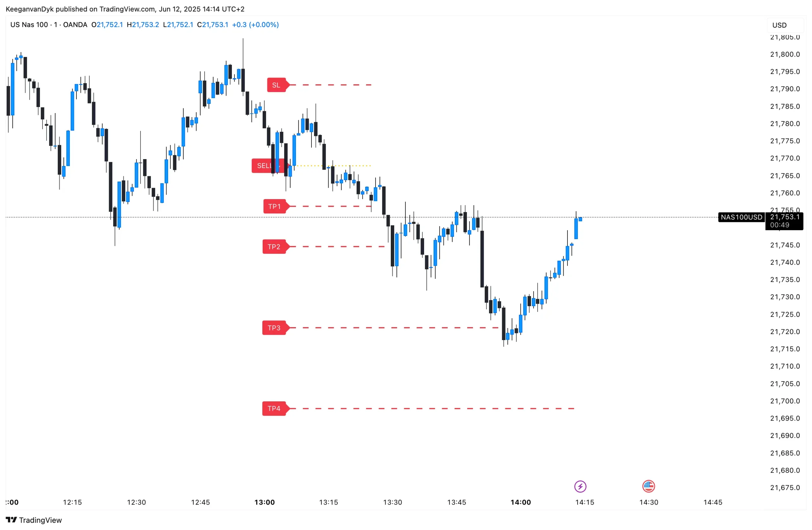Click the US Nas 100 symbol title
Image resolution: width=812 pixels, height=530 pixels.
[29, 24]
